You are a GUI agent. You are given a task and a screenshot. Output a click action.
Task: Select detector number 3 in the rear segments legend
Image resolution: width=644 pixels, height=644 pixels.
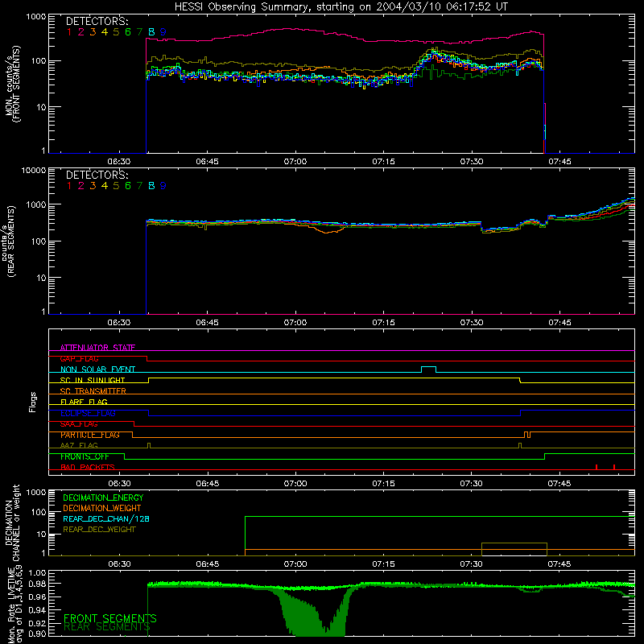click(93, 186)
